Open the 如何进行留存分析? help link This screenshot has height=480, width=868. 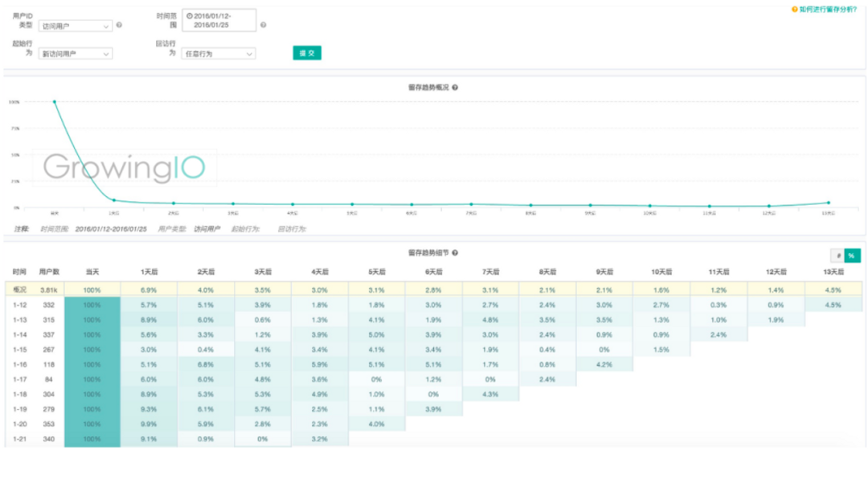[x=828, y=10]
